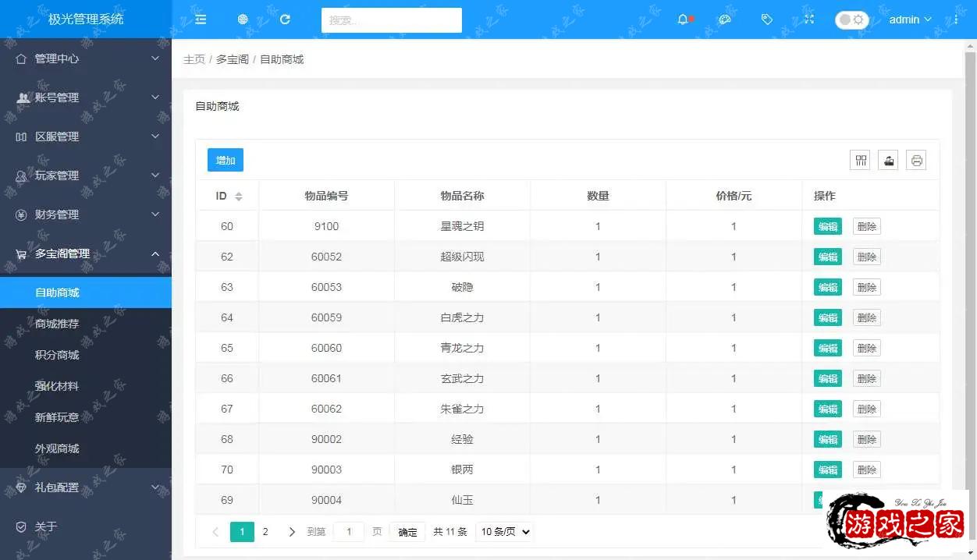Open the column filter icon above table

pos(861,161)
